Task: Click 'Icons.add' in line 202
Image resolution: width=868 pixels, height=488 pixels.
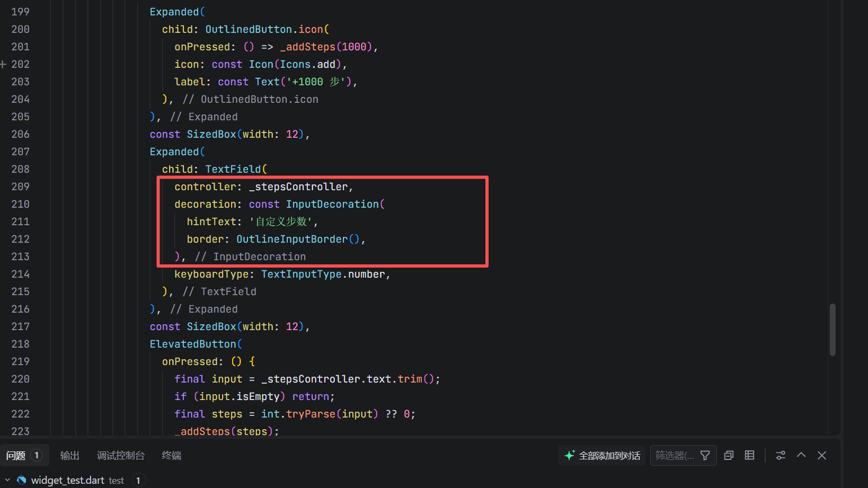Action: 307,64
